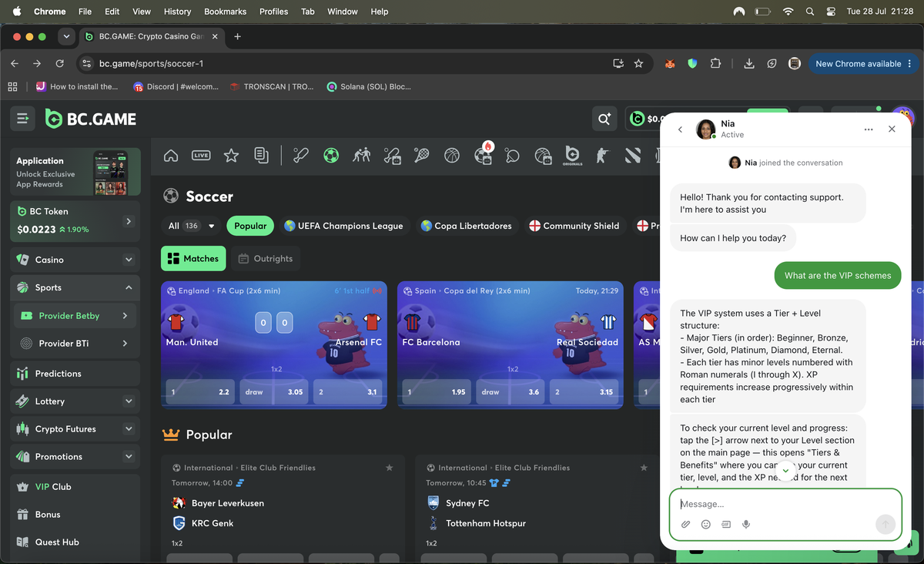Open the Chrome History menu
924x564 pixels.
(x=177, y=12)
